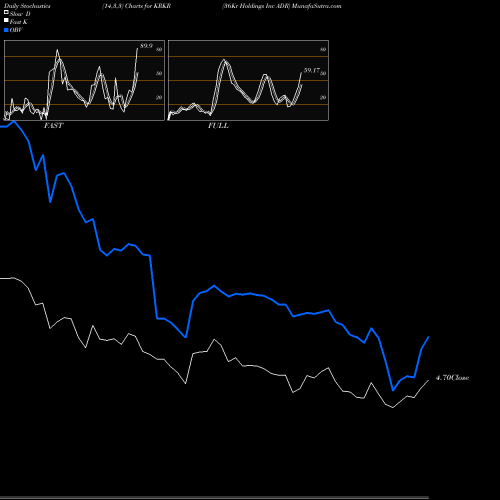Click the 89.9 value in FAST chart
This screenshot has height=500, width=500.
[x=146, y=46]
